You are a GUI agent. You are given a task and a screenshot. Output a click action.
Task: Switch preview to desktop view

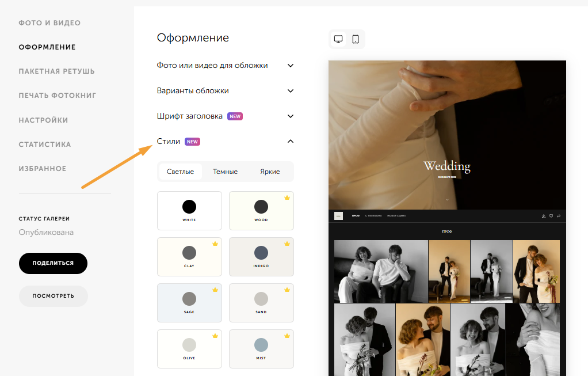(x=338, y=39)
